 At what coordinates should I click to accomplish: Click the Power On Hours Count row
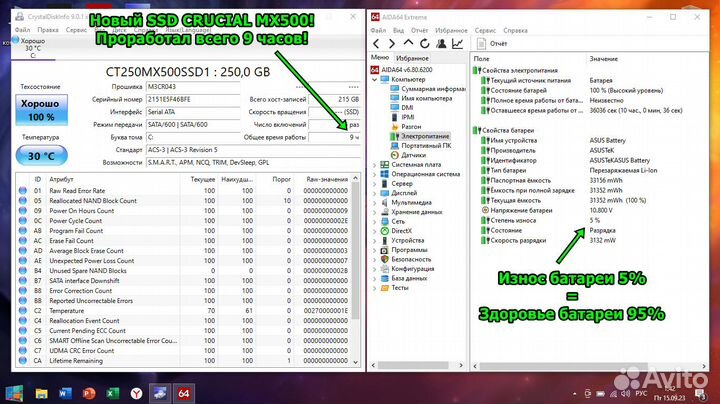tap(184, 211)
